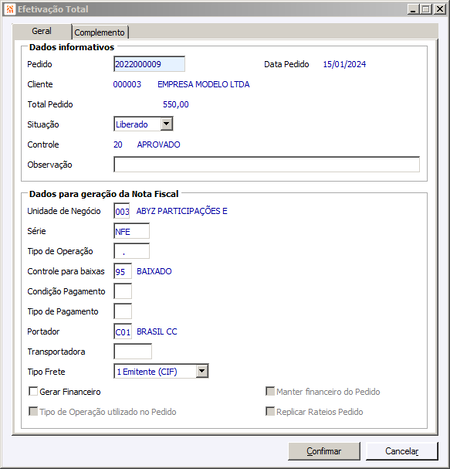The width and height of the screenshot is (450, 469).
Task: Click the Efetivação Total title bar app icon
Action: [x=10, y=9]
